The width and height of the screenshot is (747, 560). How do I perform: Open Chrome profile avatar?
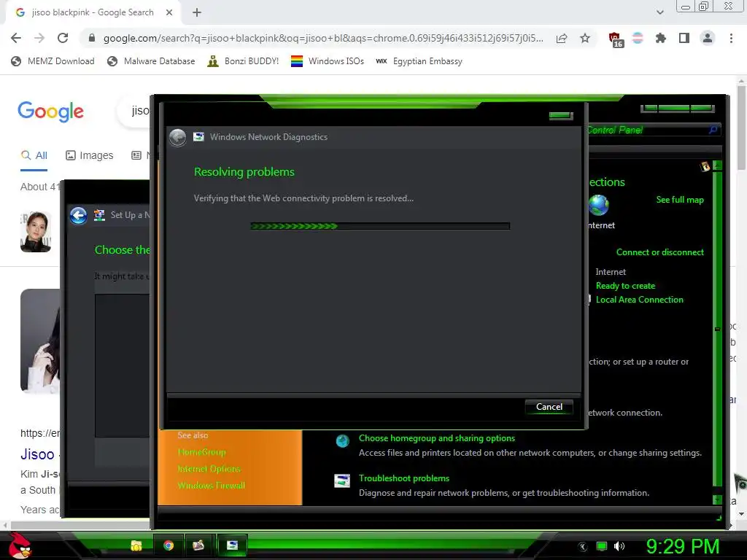click(708, 38)
